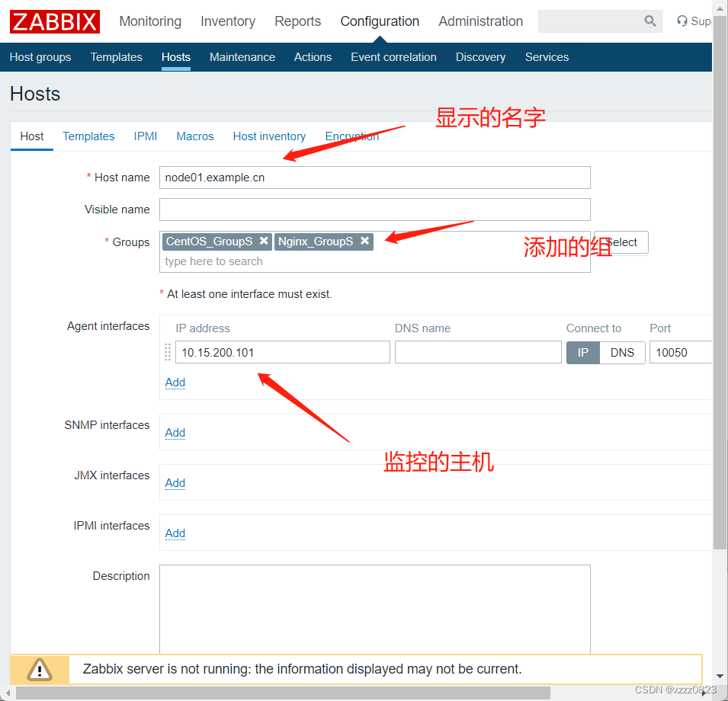Click the scrollbar down arrow
Image resolution: width=728 pixels, height=701 pixels.
point(720,676)
